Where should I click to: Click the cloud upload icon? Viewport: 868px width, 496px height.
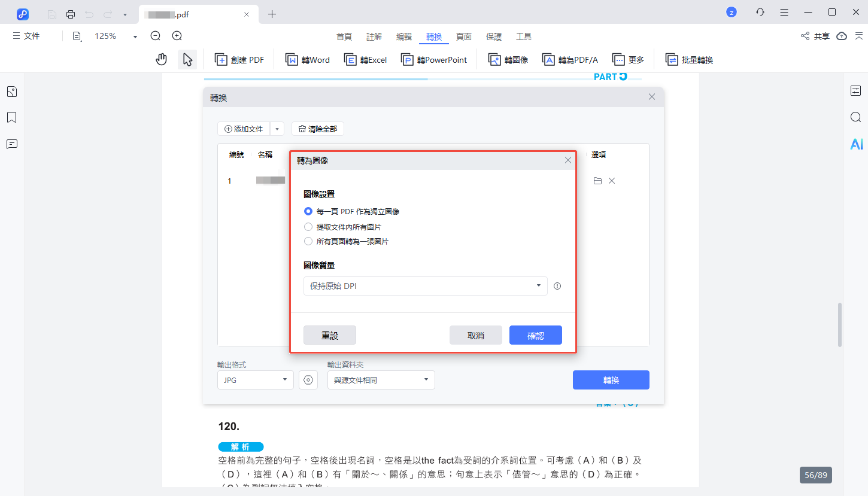(842, 36)
